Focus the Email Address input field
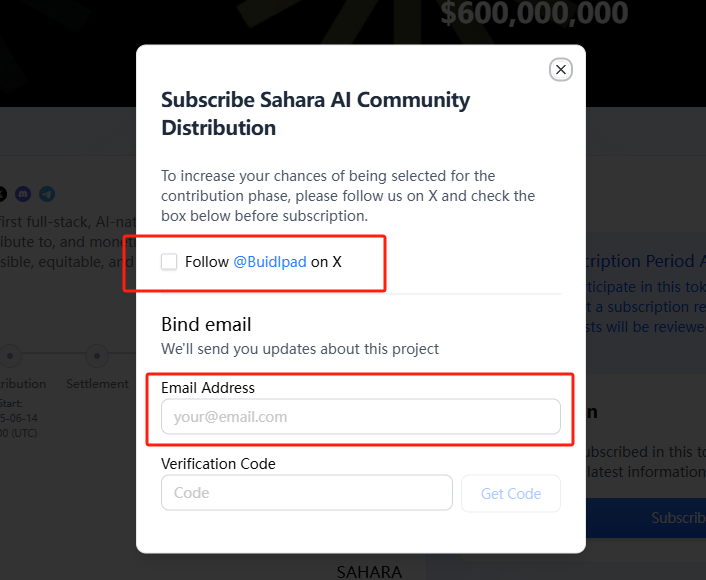Image resolution: width=706 pixels, height=580 pixels. [x=361, y=417]
